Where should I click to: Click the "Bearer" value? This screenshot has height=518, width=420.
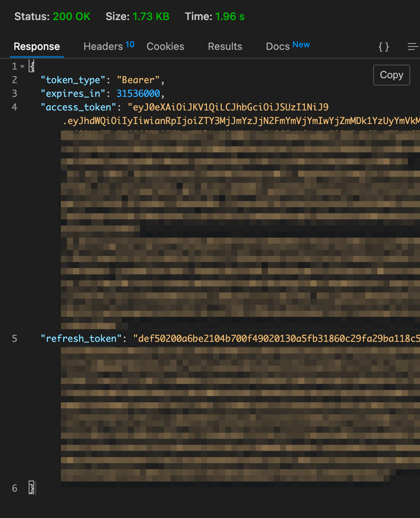point(138,80)
